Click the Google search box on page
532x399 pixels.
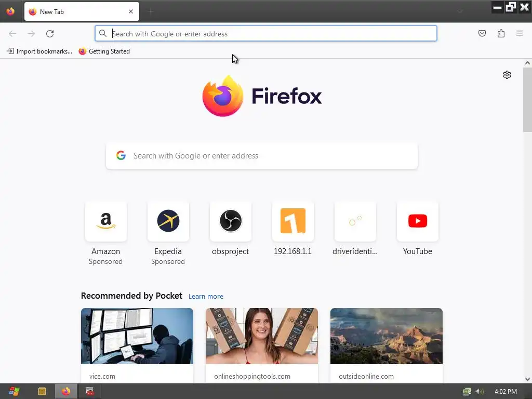(262, 156)
